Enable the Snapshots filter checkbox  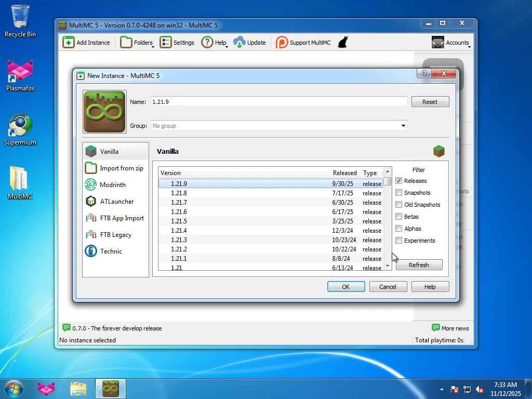[398, 193]
